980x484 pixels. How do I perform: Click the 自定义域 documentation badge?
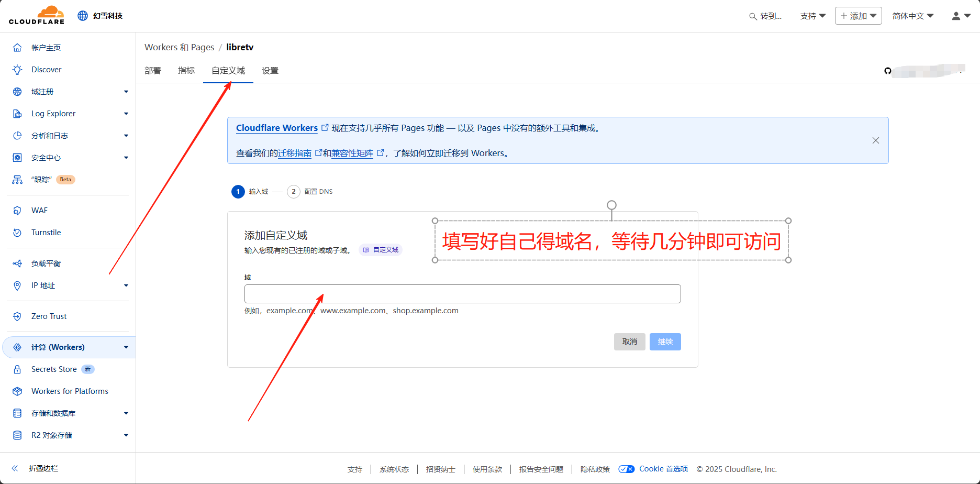pos(381,250)
